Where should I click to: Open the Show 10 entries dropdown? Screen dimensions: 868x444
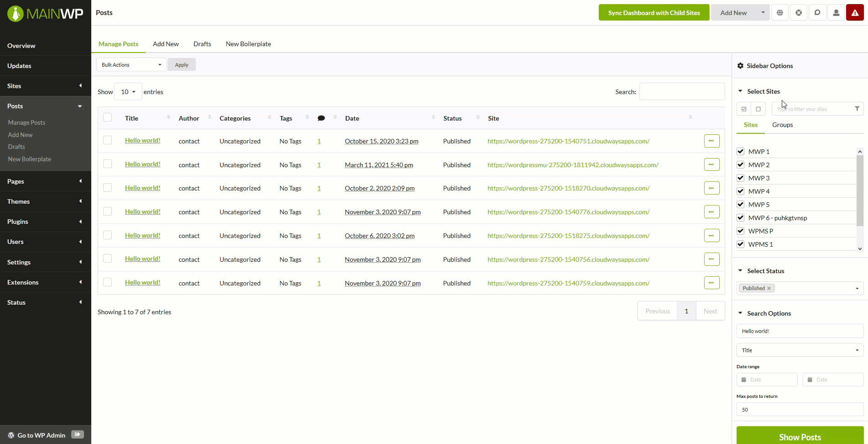click(128, 92)
